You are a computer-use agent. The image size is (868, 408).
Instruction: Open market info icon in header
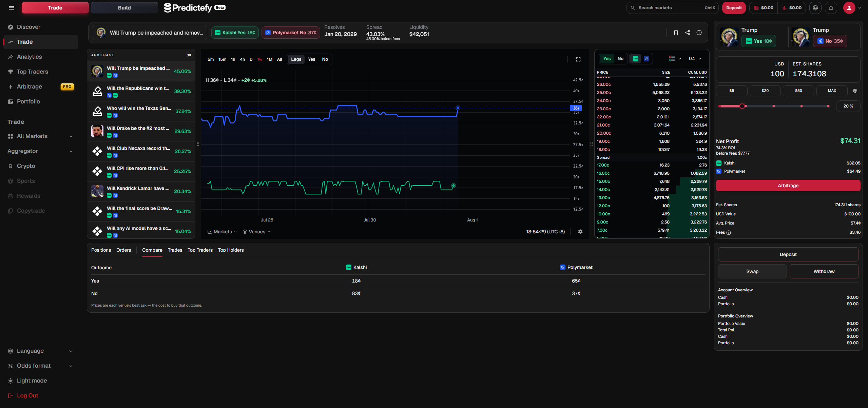(699, 33)
